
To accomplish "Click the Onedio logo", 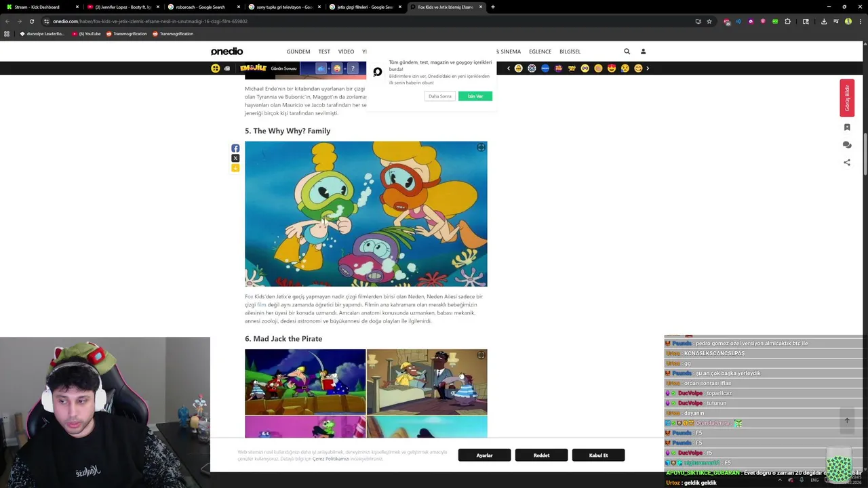I will pyautogui.click(x=226, y=52).
